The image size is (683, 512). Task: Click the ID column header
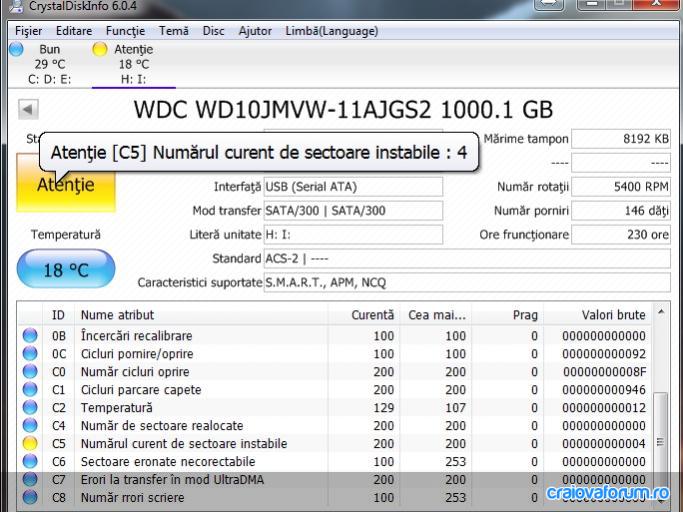58,315
